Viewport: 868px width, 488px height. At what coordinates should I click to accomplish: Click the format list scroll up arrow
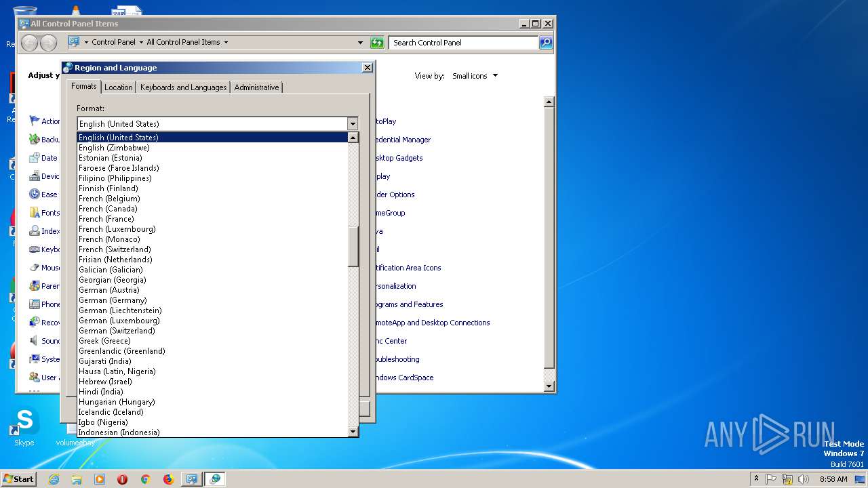[x=353, y=138]
